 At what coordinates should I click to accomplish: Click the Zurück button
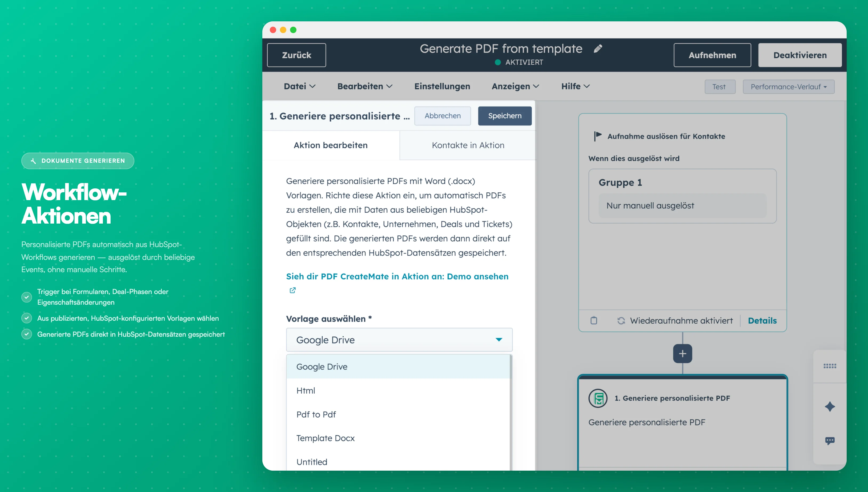pos(296,55)
